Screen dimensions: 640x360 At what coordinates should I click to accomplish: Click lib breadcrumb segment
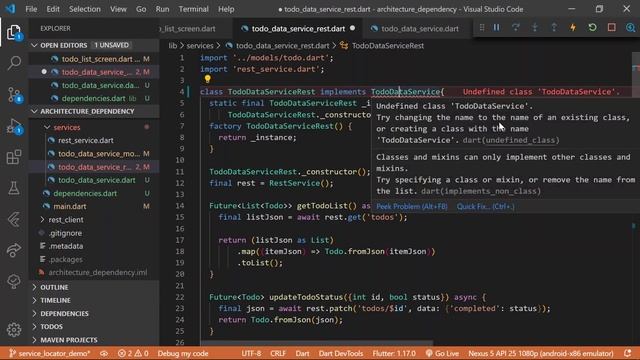point(173,46)
